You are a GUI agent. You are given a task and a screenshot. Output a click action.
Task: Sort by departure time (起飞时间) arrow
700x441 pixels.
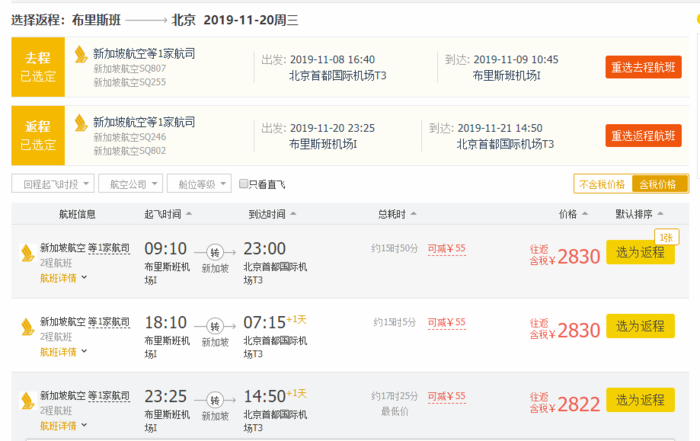pyautogui.click(x=189, y=214)
